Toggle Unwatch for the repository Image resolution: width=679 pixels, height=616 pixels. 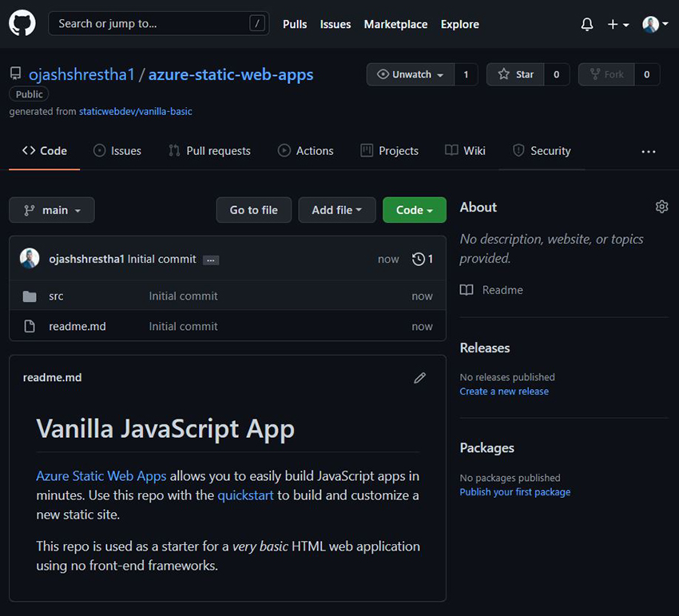coord(410,74)
